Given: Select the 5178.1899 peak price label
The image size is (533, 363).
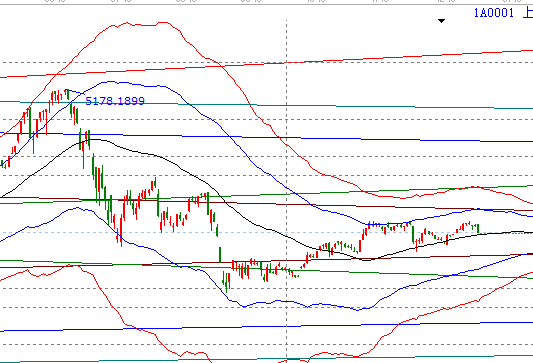Looking at the screenshot, I should coord(115,101).
